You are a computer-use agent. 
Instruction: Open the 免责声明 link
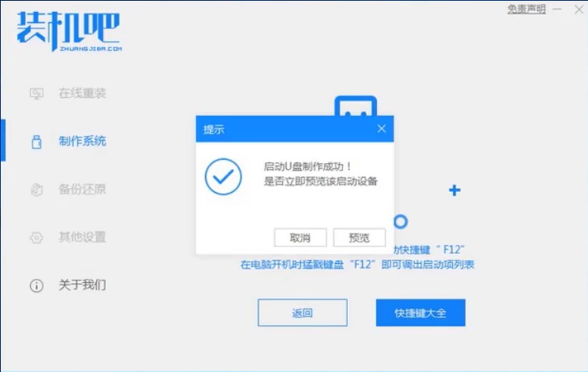tap(526, 9)
